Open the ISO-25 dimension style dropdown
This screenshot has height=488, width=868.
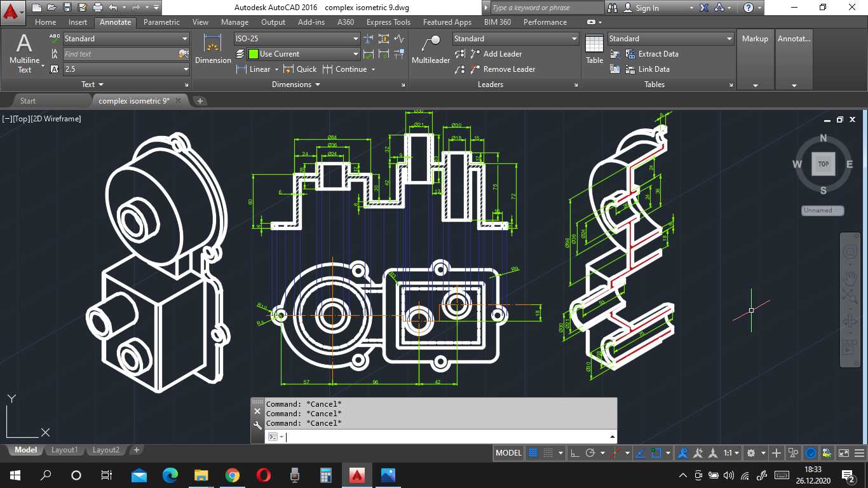click(297, 39)
